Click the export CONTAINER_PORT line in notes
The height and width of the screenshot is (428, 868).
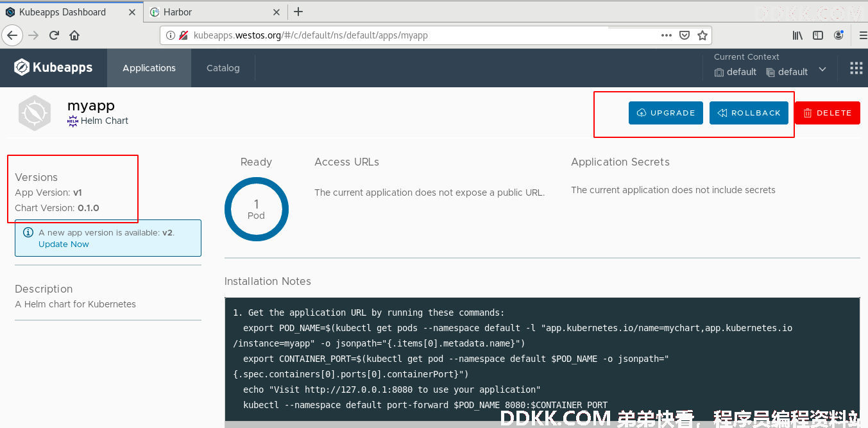pyautogui.click(x=451, y=366)
